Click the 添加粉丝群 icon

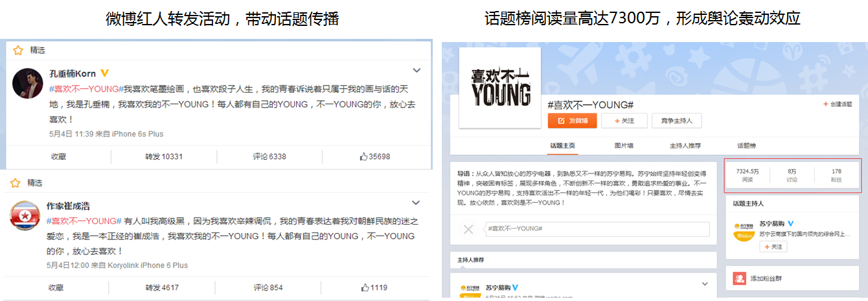click(x=738, y=278)
